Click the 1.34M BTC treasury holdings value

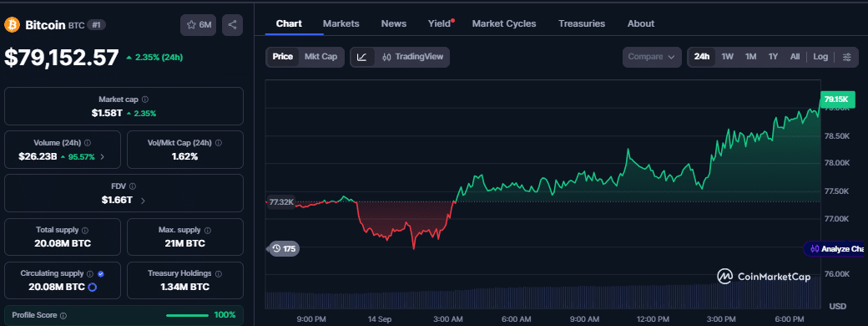click(x=185, y=288)
